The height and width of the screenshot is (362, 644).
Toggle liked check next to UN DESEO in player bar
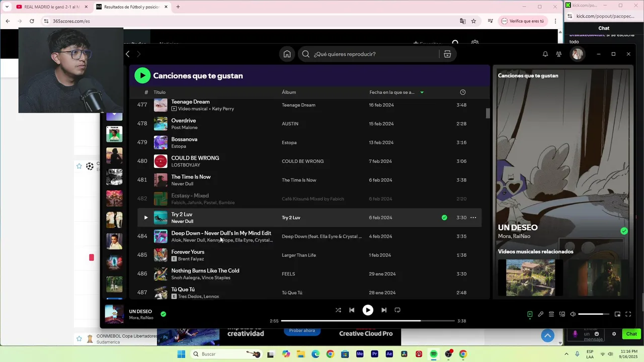pos(163,314)
